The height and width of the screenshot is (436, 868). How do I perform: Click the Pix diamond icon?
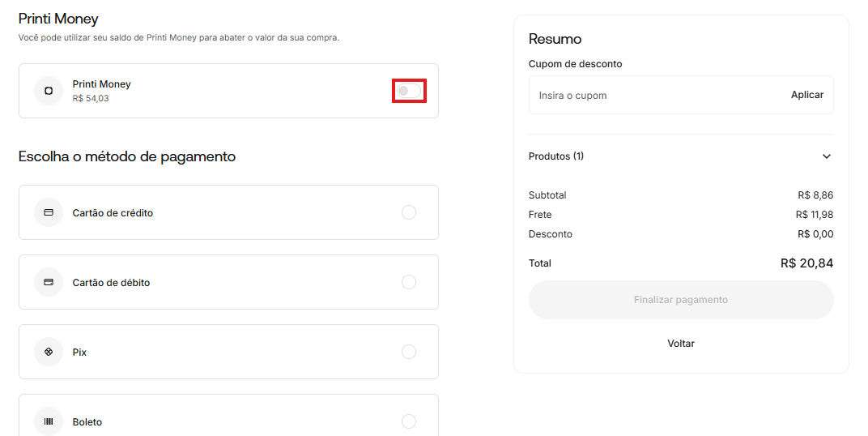point(49,352)
